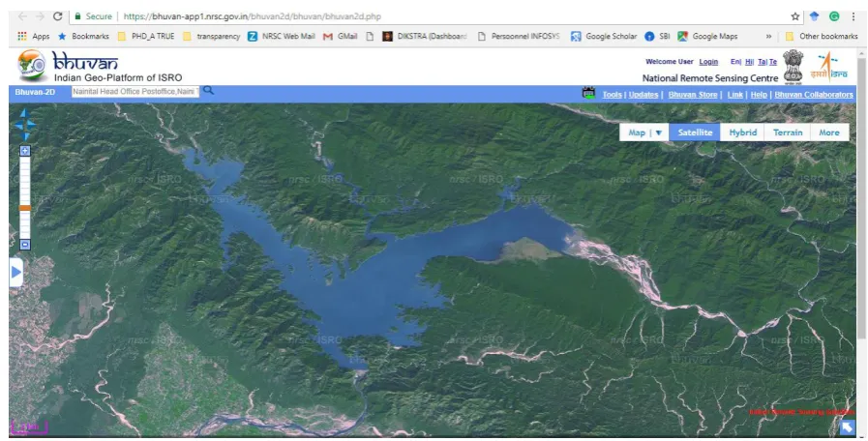This screenshot has height=441, width=868.
Task: Pan the map east with the right arrow
Action: tap(32, 125)
